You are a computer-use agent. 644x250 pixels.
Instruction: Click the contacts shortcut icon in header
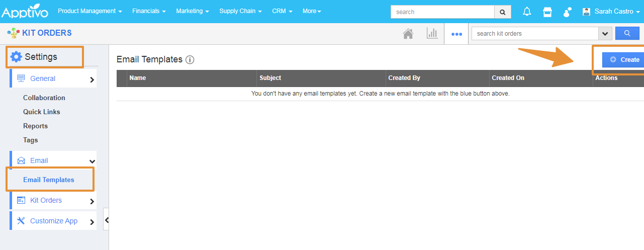coord(568,12)
